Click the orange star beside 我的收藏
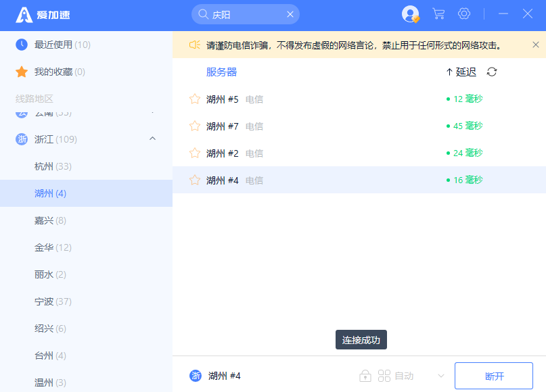This screenshot has width=546, height=392. click(x=22, y=72)
